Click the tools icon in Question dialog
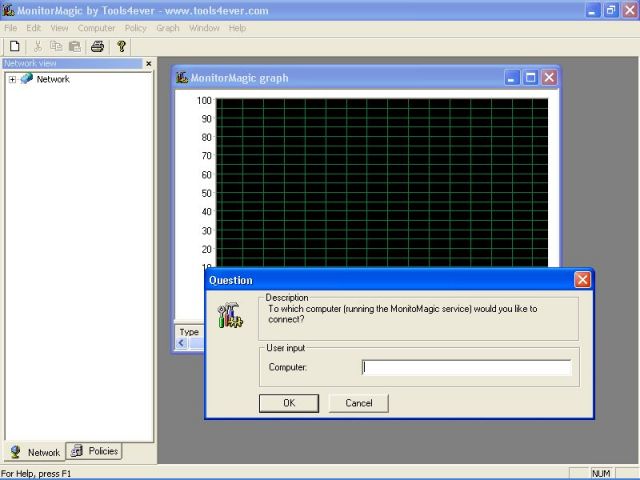Viewport: 640px width, 480px height. tap(230, 315)
